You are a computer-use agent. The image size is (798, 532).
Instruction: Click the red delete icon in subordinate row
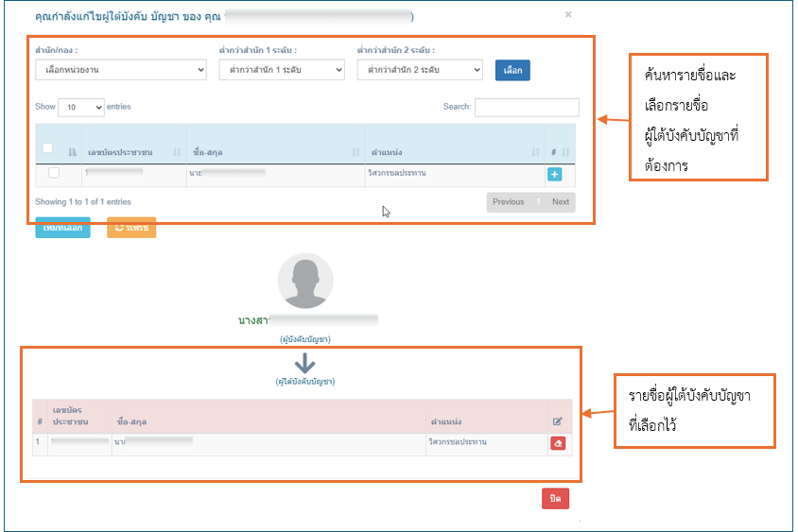coord(558,443)
